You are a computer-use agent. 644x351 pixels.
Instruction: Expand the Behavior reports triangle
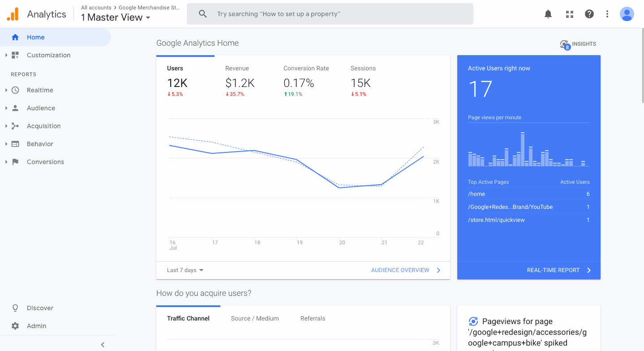(x=6, y=144)
